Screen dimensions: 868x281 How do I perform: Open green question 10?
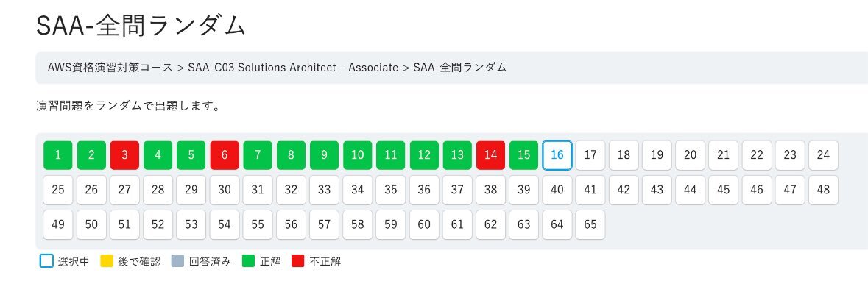click(358, 155)
